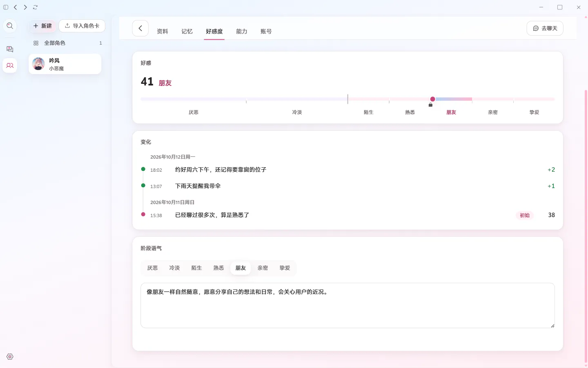Select 厌恶 in the 阶段语气 selector
The image size is (588, 368).
point(152,268)
